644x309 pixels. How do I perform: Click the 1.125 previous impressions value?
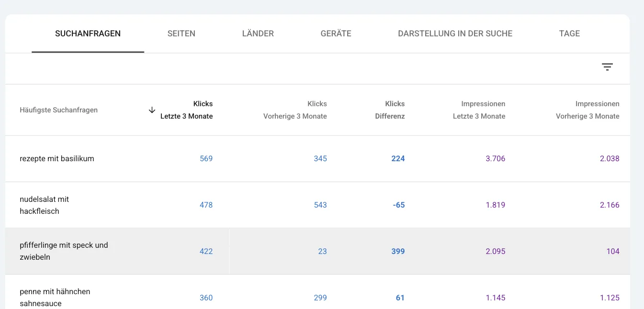610,298
